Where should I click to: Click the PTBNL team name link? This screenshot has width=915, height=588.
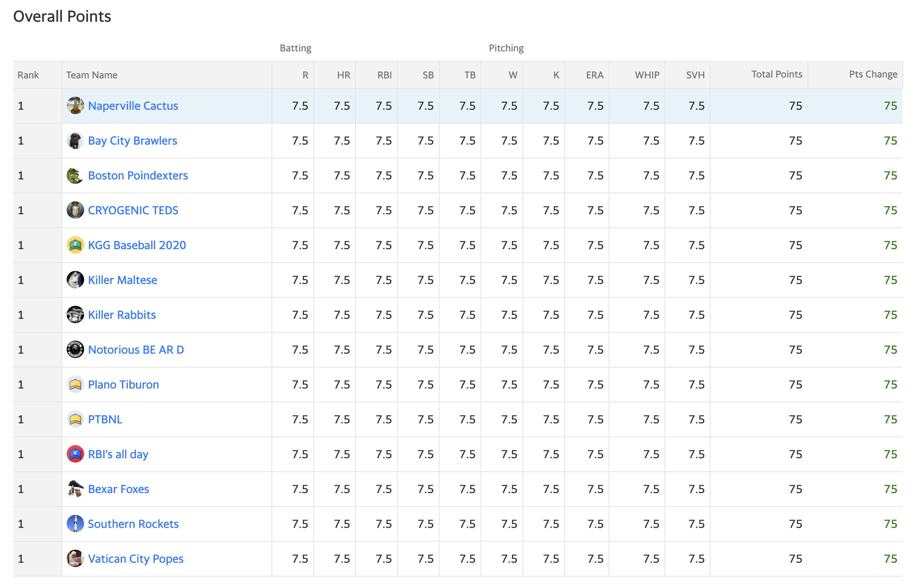105,419
